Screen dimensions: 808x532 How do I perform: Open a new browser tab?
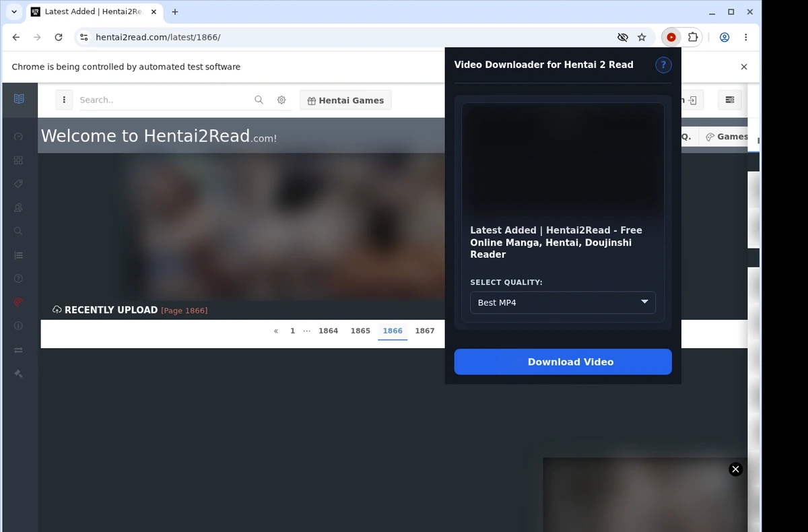(x=175, y=11)
